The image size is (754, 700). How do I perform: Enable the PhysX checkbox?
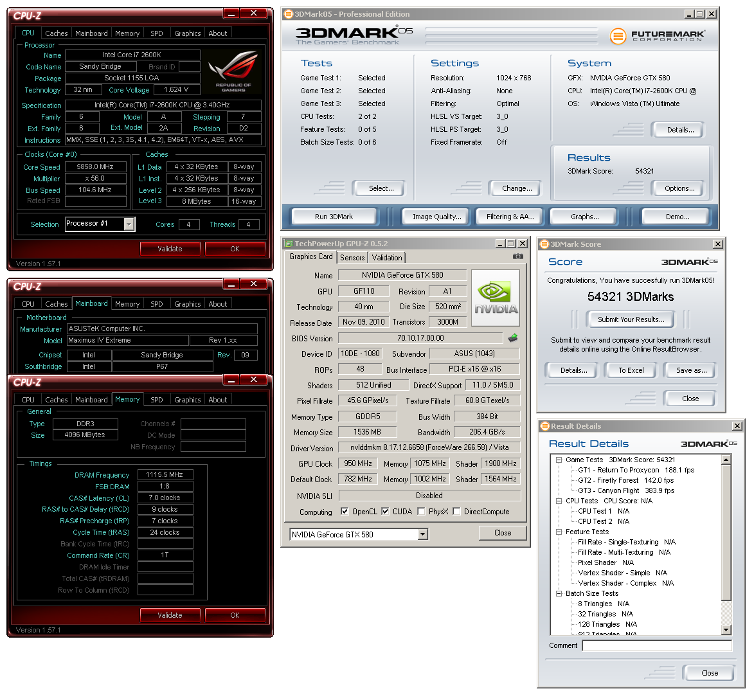(x=421, y=511)
